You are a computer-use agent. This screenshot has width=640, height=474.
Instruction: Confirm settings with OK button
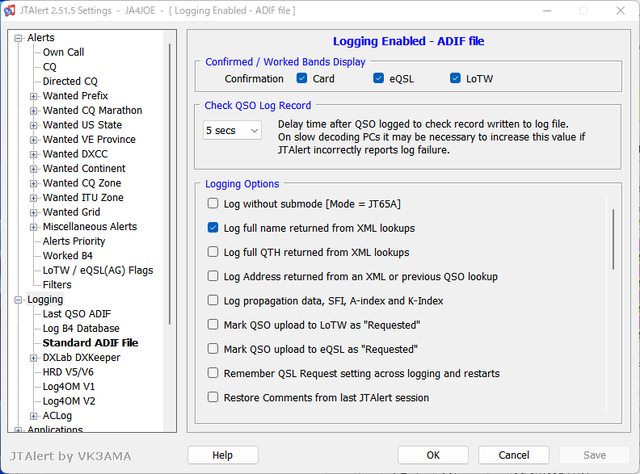coord(433,455)
